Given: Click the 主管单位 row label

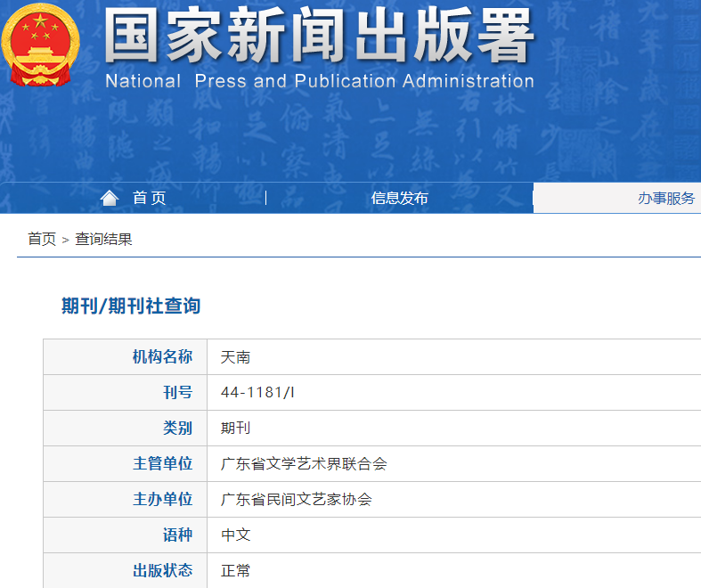Looking at the screenshot, I should pyautogui.click(x=162, y=464).
